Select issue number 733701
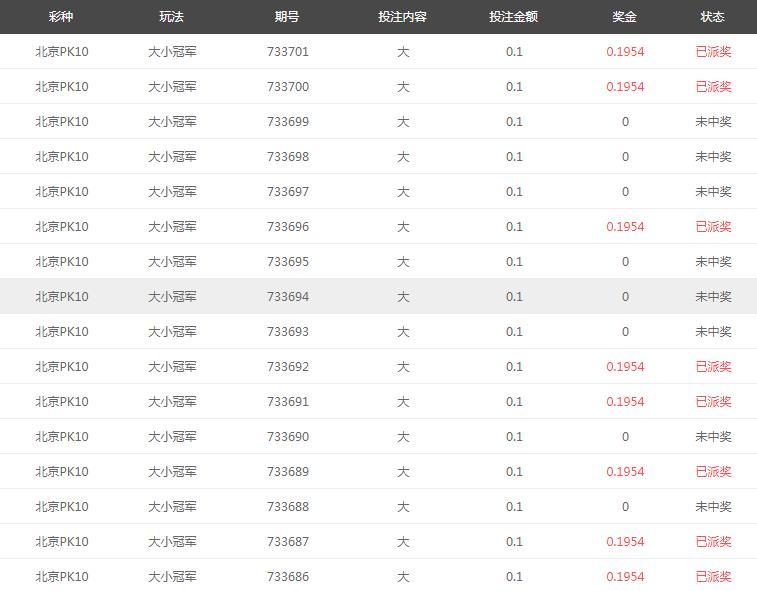This screenshot has height=591, width=757. click(288, 52)
